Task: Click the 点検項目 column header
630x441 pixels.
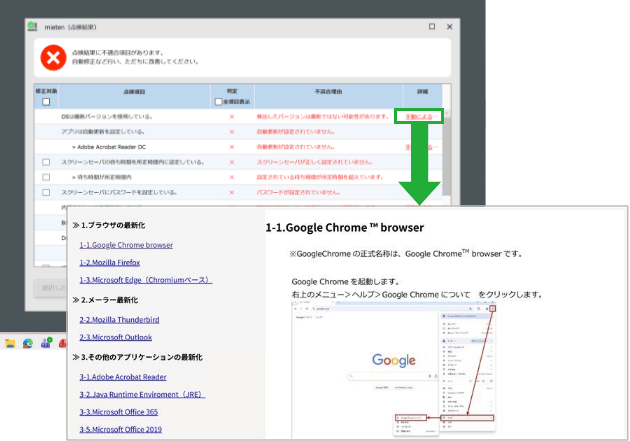Action: click(134, 92)
